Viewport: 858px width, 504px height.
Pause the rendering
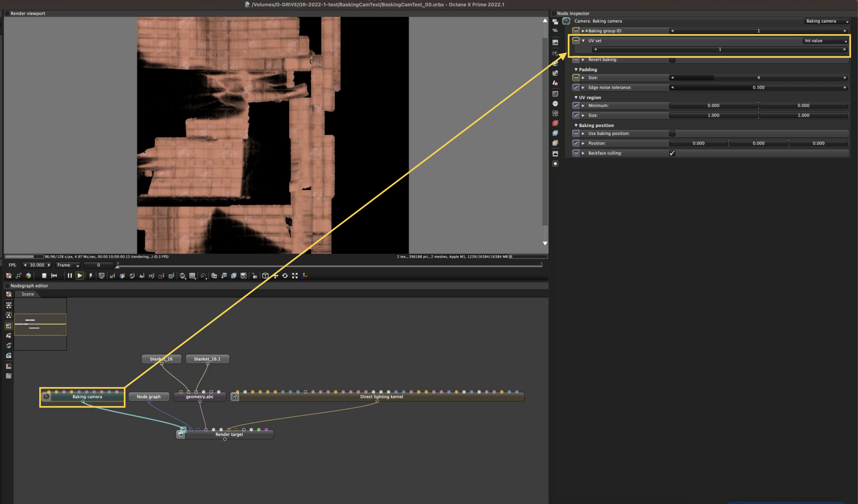(x=70, y=276)
